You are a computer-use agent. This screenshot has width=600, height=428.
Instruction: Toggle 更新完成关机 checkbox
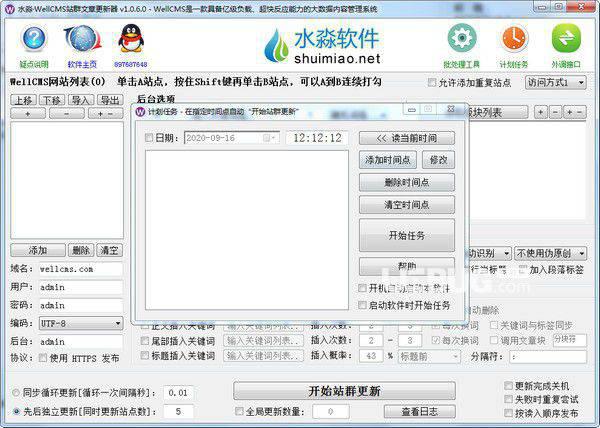pos(508,386)
